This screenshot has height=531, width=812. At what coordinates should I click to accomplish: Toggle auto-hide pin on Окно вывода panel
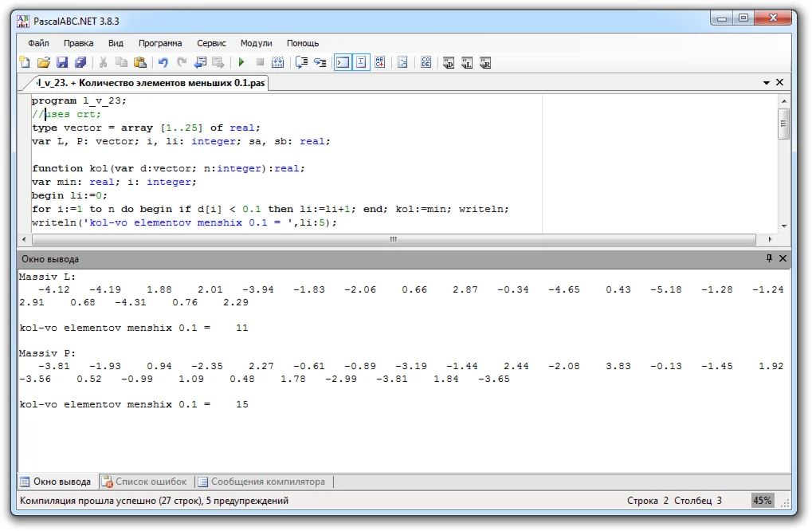click(x=769, y=258)
